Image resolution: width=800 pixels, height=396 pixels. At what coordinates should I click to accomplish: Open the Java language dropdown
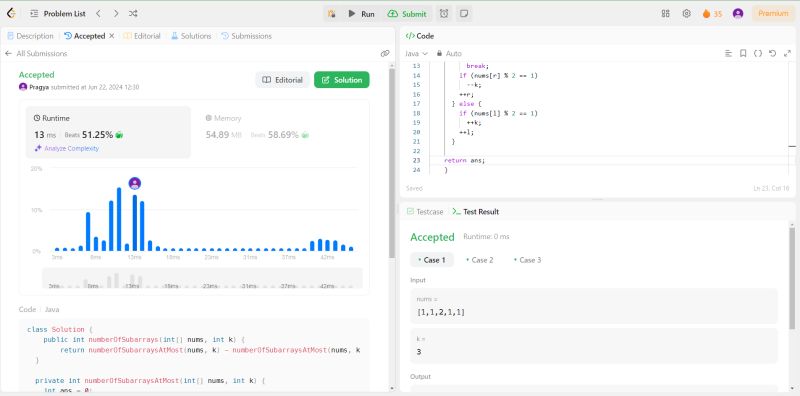point(416,54)
